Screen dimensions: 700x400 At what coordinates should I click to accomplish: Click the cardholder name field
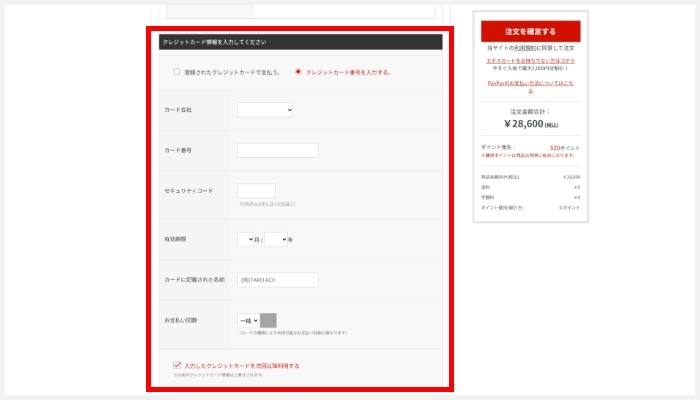coord(277,280)
